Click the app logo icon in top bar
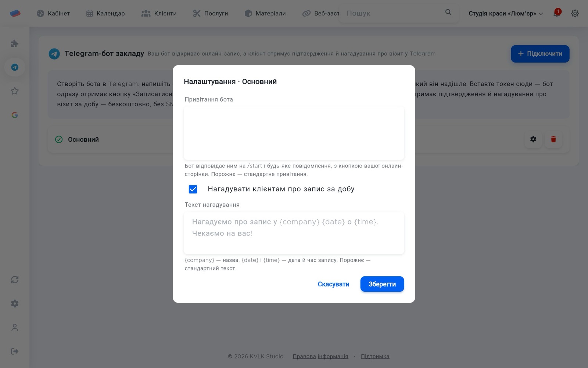The image size is (588, 368). click(15, 13)
